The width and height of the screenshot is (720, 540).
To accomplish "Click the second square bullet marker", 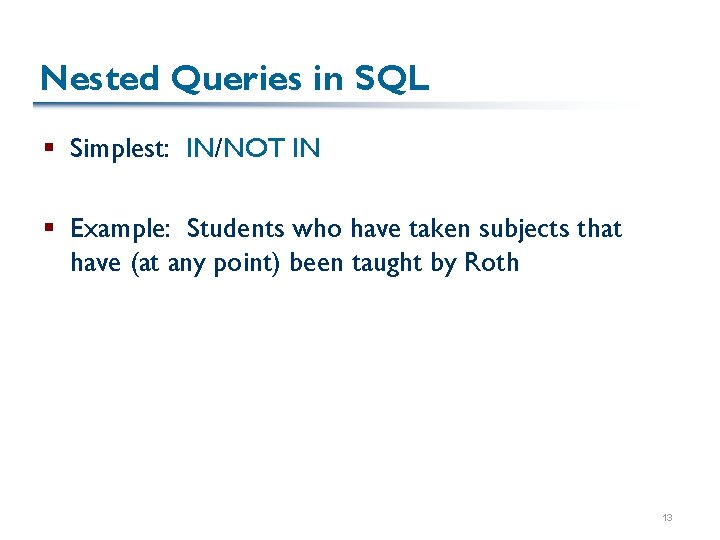I will tap(48, 230).
